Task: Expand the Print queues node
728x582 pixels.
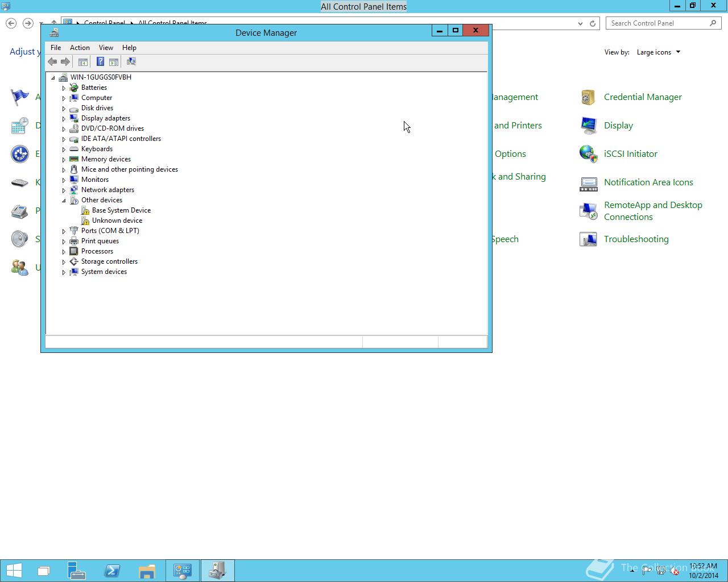Action: 64,242
